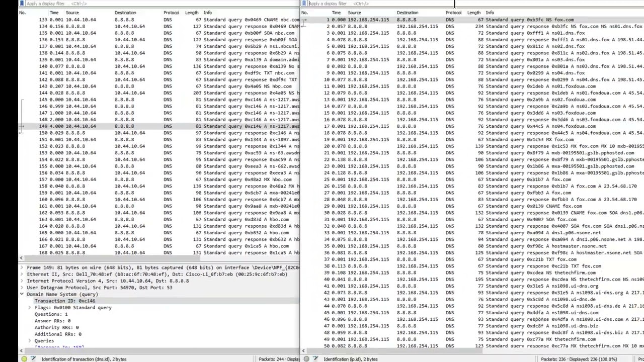Screen dimensions: 644x362
Task: Select packet 2 NS fox.com response
Action: [473, 26]
